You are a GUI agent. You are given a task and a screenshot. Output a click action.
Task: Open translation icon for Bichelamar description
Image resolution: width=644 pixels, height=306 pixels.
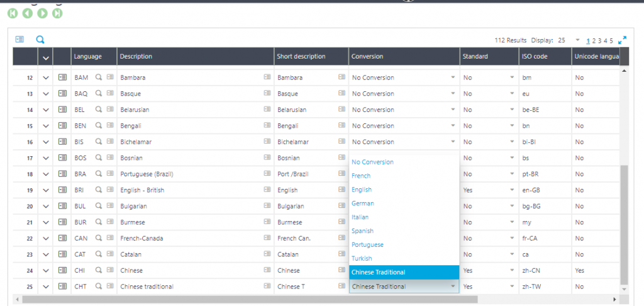point(267,142)
